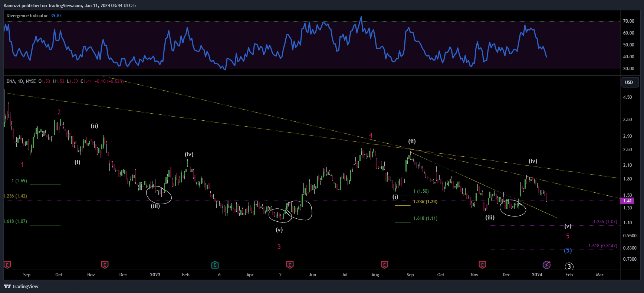
Task: Click the fib label 1.236 (1.42)
Action: tap(15, 196)
